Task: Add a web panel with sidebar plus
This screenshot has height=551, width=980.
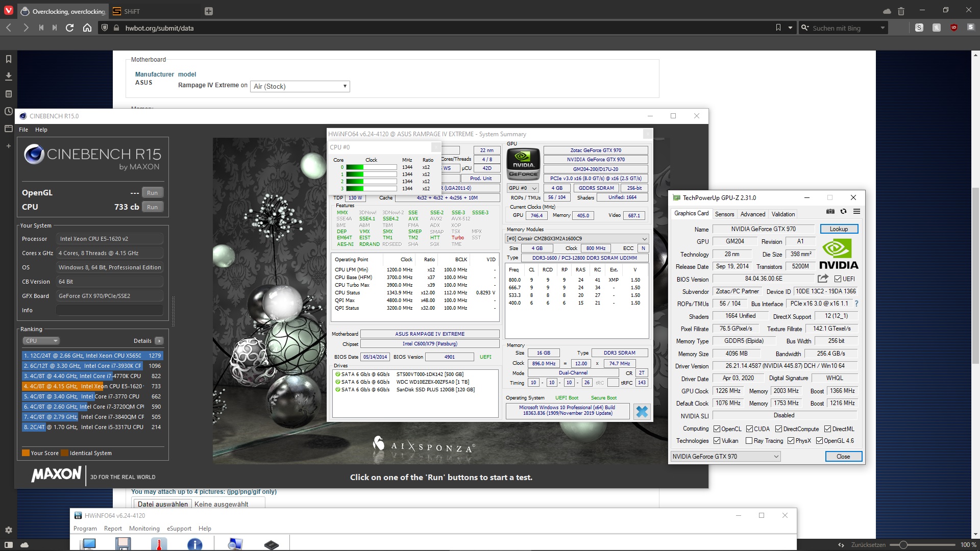Action: (8, 146)
